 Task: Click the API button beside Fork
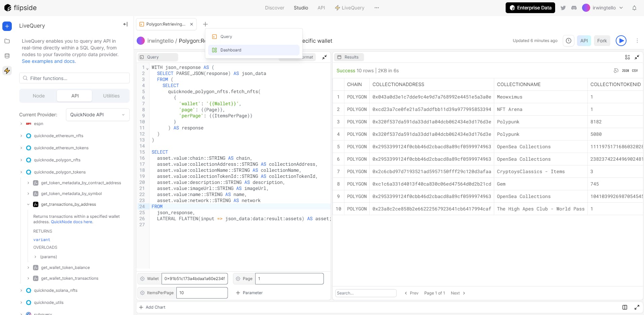click(x=584, y=41)
